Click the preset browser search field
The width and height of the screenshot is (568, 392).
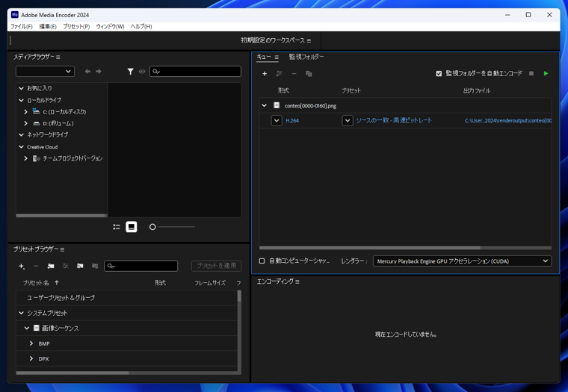tap(144, 266)
